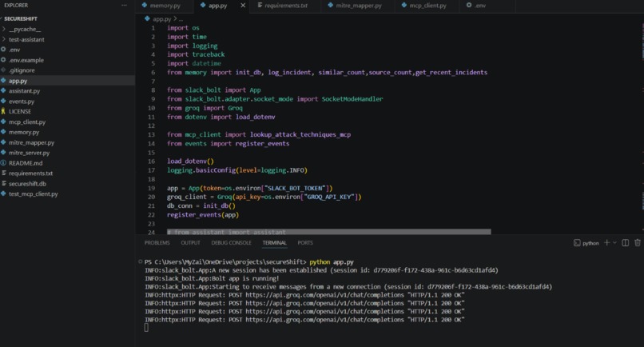Open memory.py in the Explorer tree
Viewport: 644px width, 347px height.
click(x=24, y=133)
